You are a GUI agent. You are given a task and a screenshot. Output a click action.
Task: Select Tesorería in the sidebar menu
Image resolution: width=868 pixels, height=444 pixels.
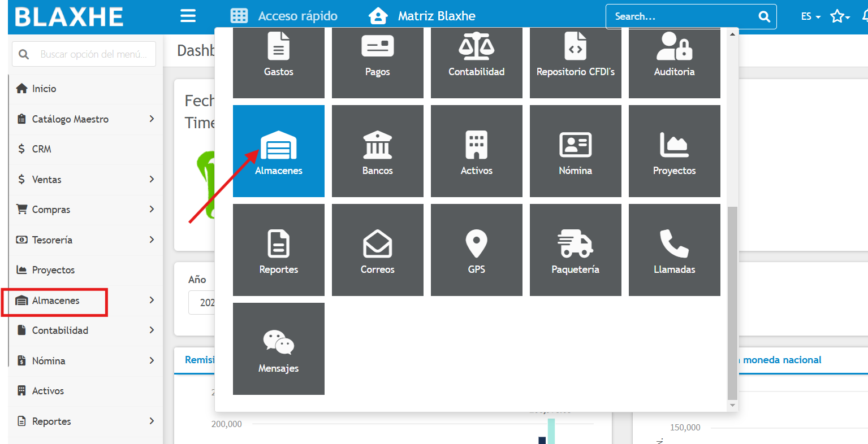52,240
